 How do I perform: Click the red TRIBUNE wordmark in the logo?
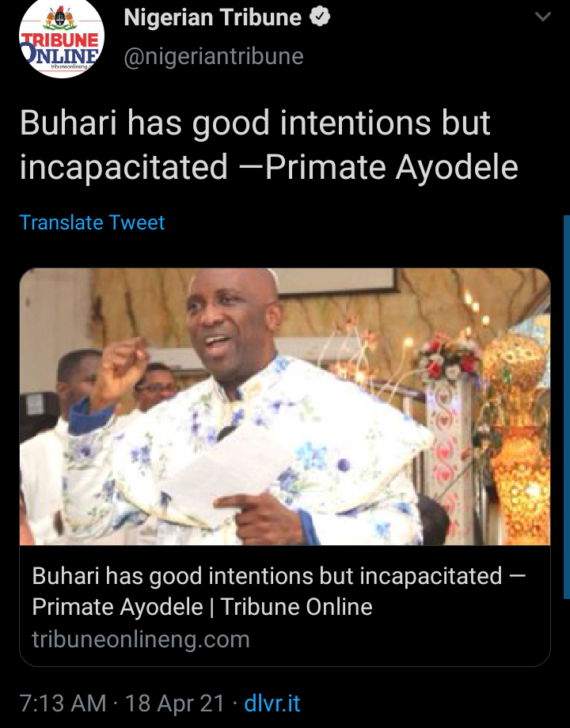[x=60, y=39]
